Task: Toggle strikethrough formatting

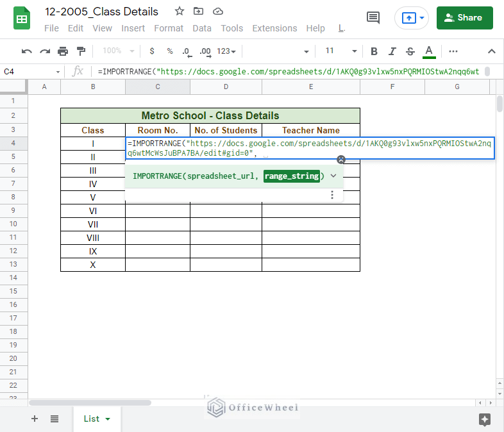Action: pos(410,51)
